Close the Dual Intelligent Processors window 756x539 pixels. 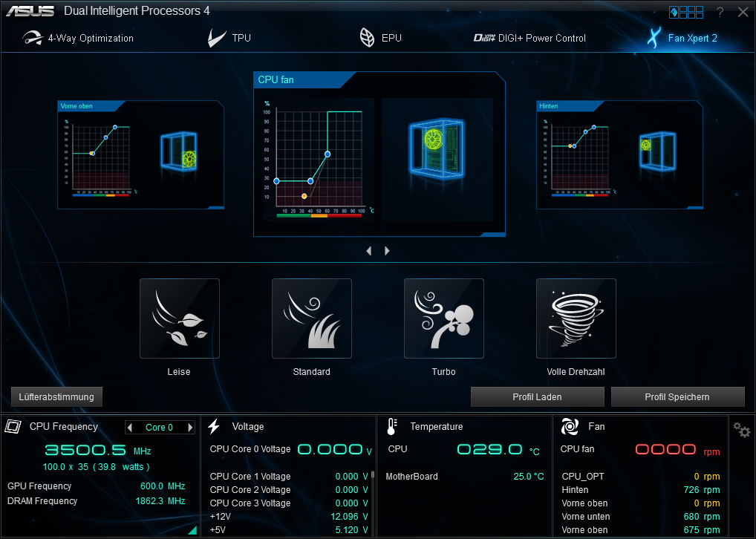(743, 12)
